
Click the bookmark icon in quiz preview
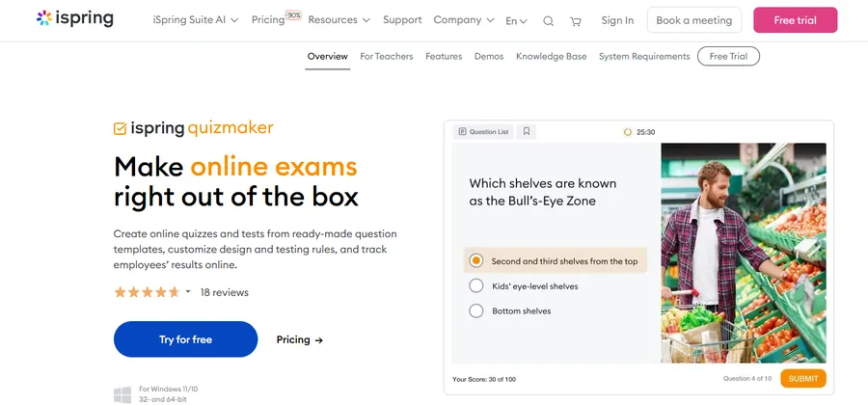[x=527, y=132]
